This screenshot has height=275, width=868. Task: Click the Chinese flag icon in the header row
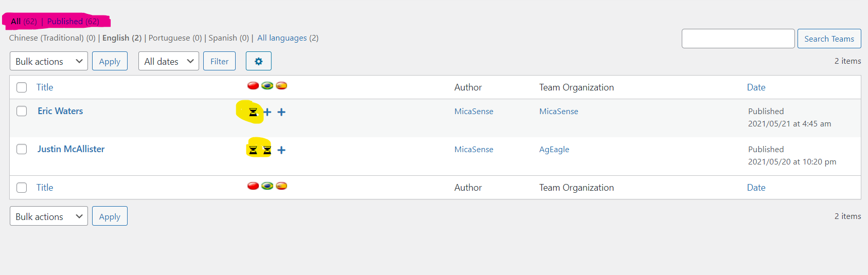[253, 86]
